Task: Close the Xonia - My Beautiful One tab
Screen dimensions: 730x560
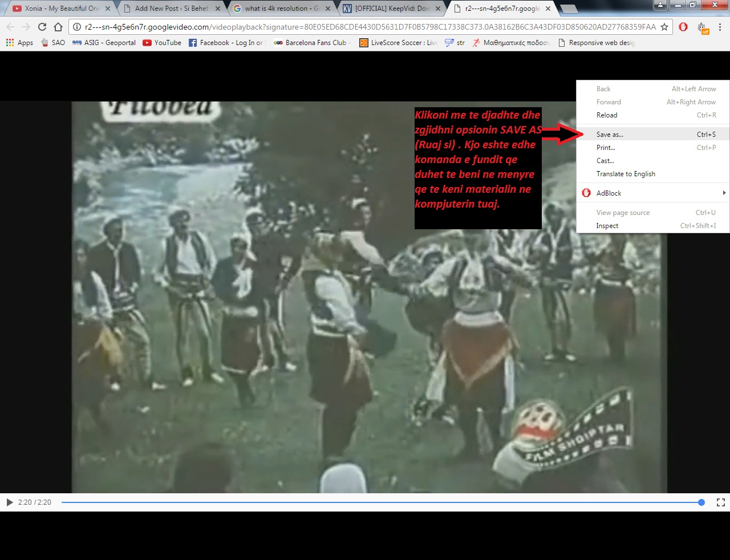Action: [107, 9]
